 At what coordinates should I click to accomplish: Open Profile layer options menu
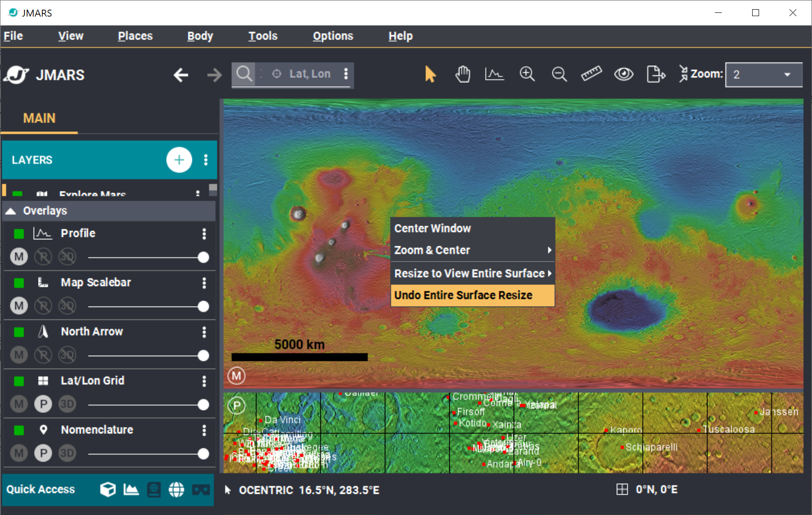click(204, 234)
